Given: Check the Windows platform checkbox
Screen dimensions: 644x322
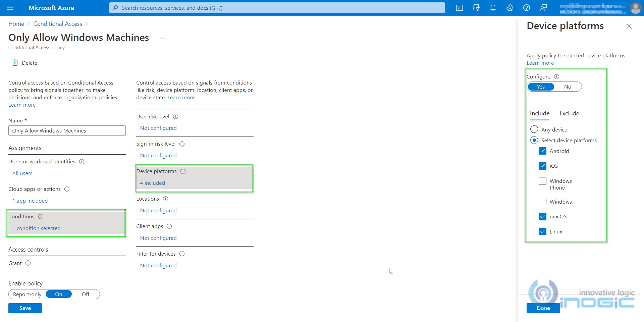Looking at the screenshot, I should (542, 202).
